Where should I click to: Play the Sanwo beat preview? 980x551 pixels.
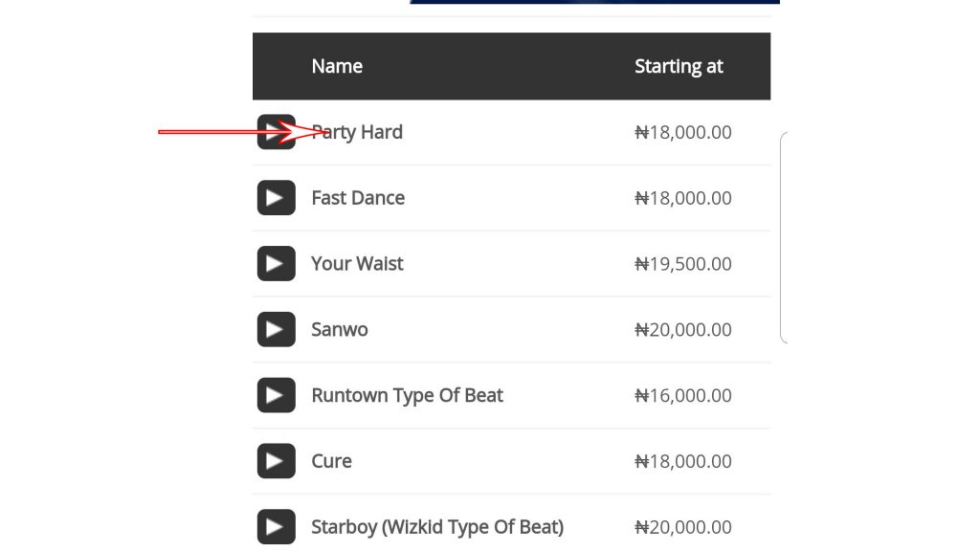[276, 330]
